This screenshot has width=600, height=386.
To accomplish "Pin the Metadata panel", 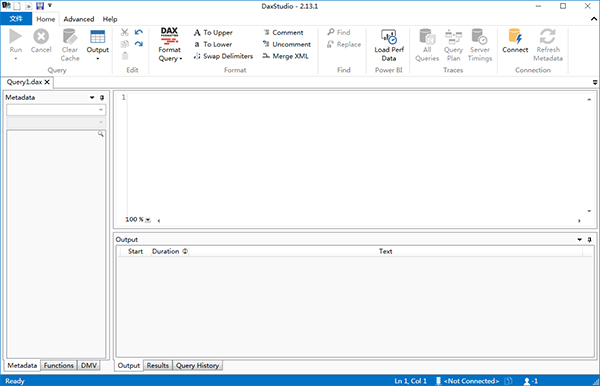I will coord(102,98).
